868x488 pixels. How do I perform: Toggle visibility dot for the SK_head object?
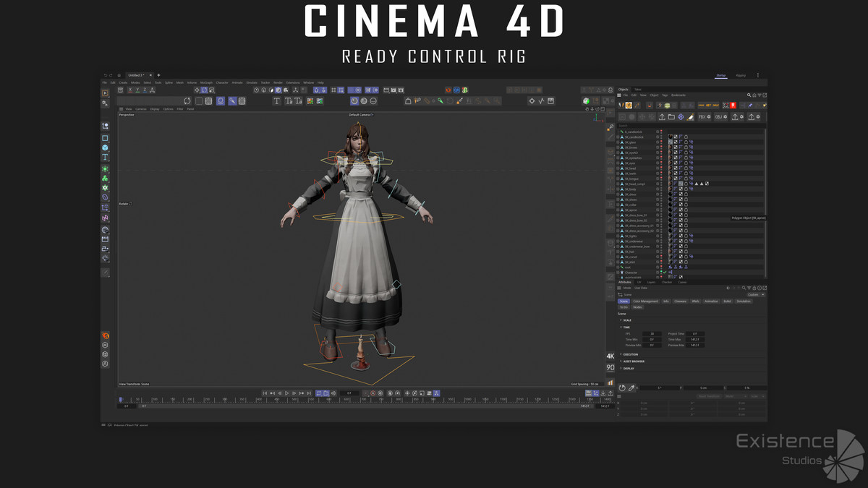[x=661, y=168]
